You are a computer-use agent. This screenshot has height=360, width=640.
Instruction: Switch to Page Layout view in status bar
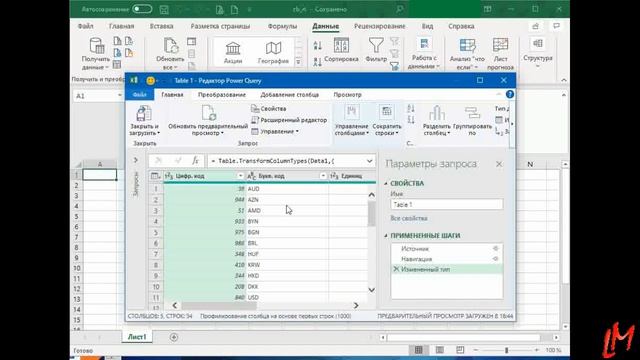click(439, 350)
